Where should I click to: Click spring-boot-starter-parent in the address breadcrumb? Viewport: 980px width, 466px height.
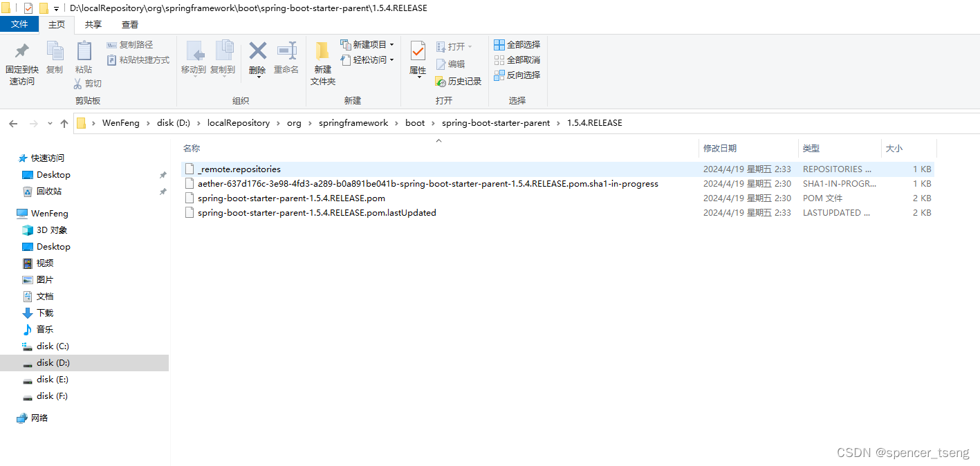[x=496, y=123]
